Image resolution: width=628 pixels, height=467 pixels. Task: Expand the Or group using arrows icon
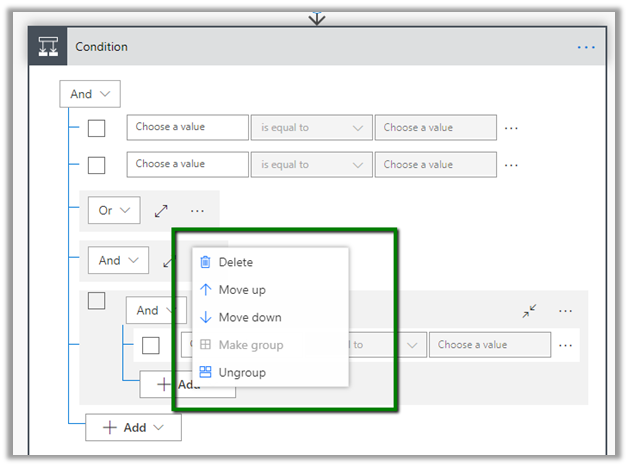pos(161,211)
